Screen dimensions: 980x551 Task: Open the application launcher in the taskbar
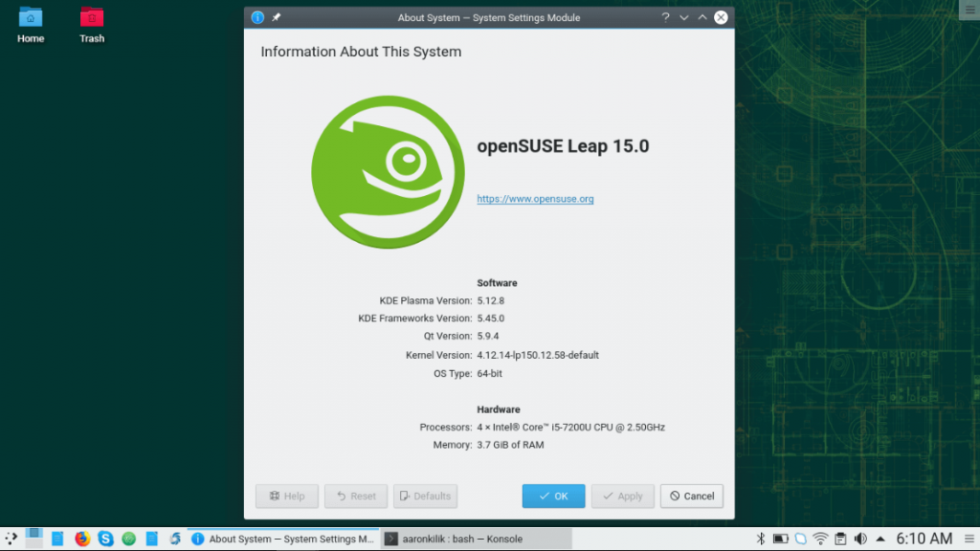[x=11, y=539]
